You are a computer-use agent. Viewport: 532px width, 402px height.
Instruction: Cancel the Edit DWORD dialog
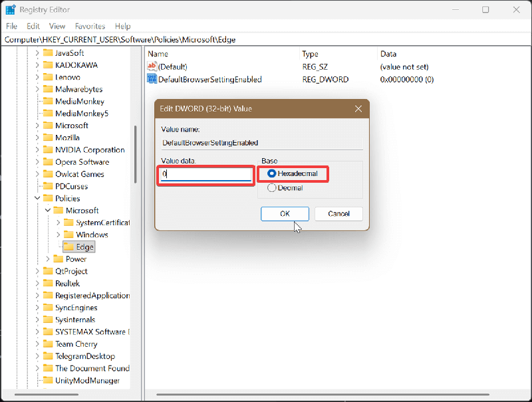pyautogui.click(x=338, y=214)
